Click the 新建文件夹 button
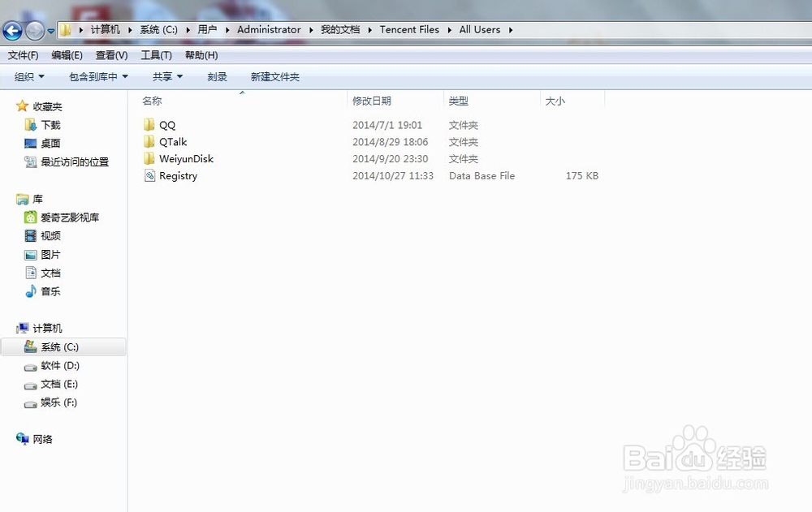This screenshot has height=512, width=812. click(275, 76)
